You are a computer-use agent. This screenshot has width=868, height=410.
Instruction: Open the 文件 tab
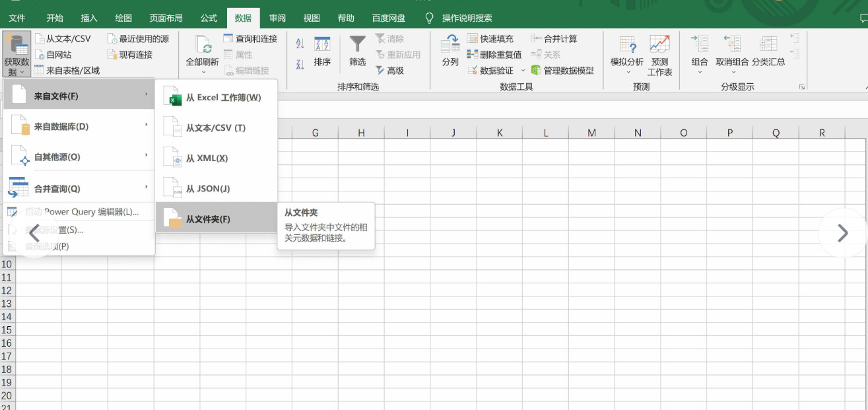17,18
